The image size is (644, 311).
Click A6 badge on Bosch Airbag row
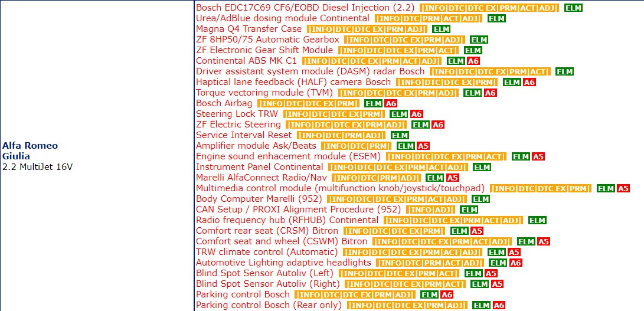391,104
